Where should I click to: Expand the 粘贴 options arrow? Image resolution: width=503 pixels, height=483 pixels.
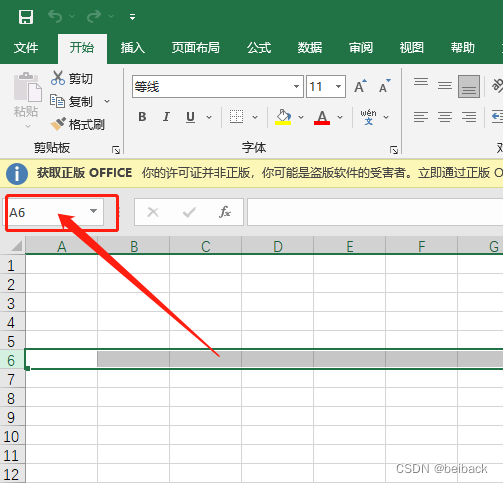pyautogui.click(x=28, y=126)
